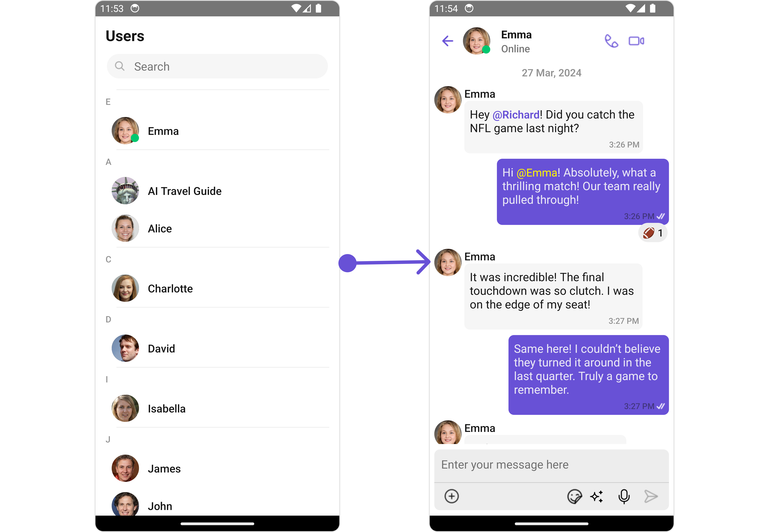Click the Search users field
Screen dimensions: 767x532
(217, 66)
